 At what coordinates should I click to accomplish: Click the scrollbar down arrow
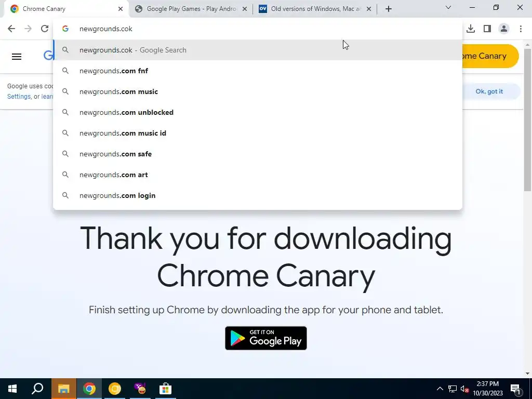[x=528, y=374]
